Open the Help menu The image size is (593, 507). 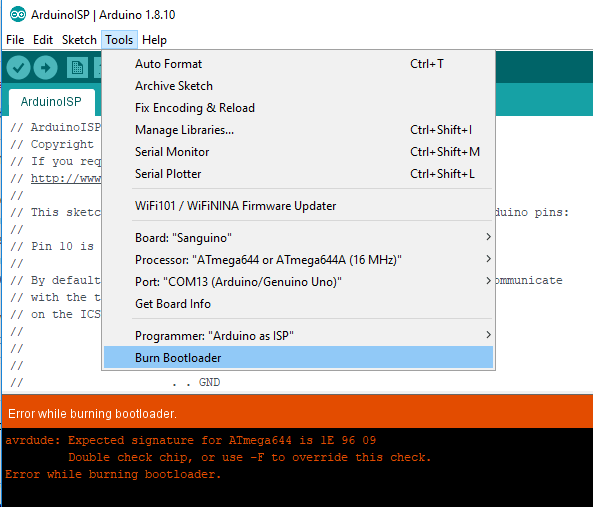point(154,40)
